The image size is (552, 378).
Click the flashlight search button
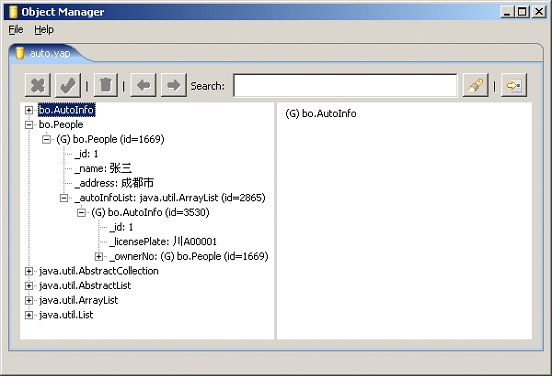point(475,85)
